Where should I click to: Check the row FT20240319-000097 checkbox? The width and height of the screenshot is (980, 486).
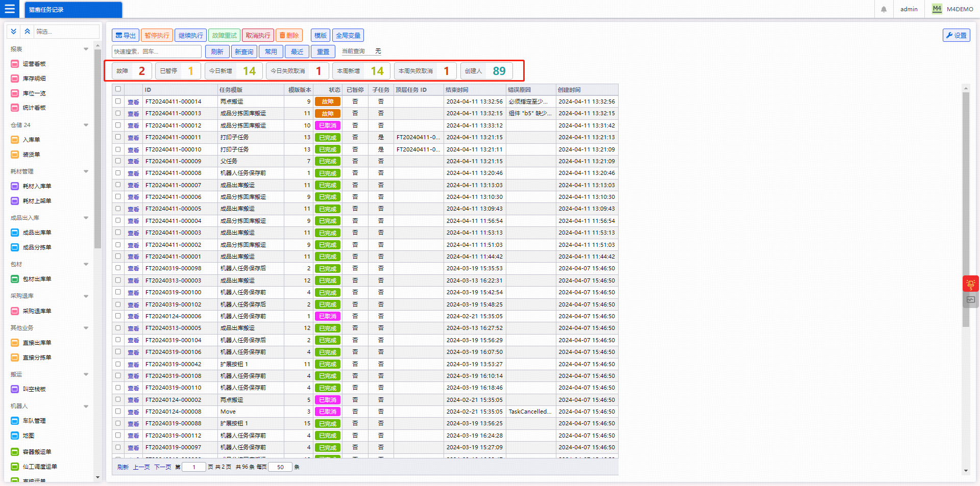point(118,447)
